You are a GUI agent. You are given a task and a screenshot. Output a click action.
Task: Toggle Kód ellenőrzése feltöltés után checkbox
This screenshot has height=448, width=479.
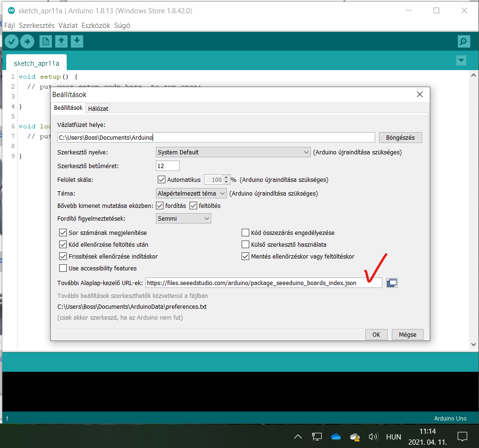[x=63, y=245]
